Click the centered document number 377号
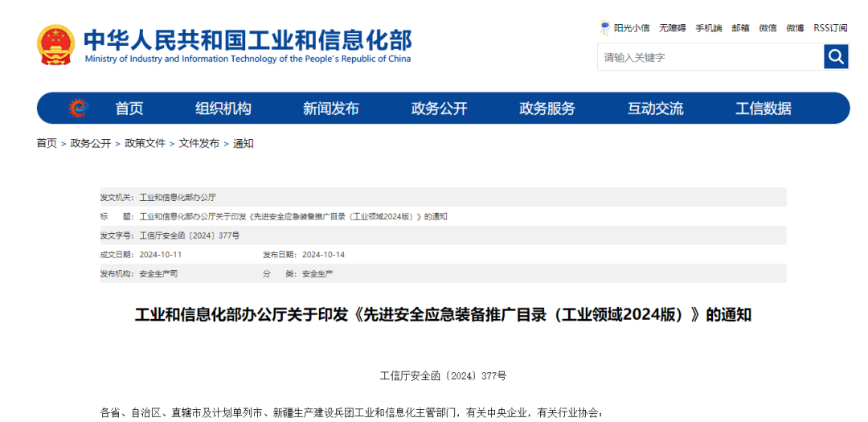Screen dimensions: 868x422 (443, 376)
